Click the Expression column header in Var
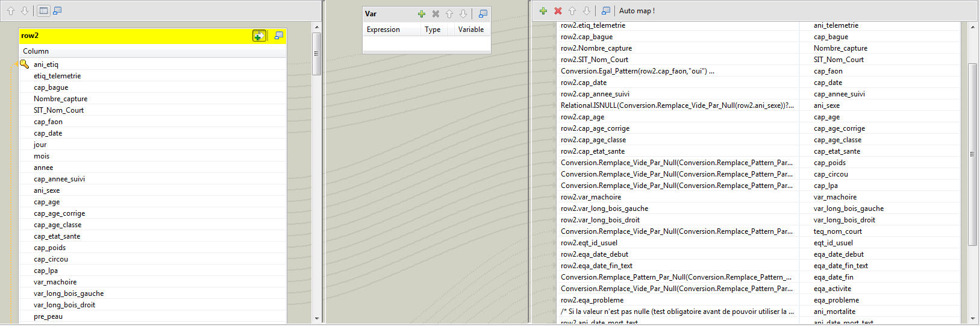The height and width of the screenshot is (326, 980). [383, 30]
